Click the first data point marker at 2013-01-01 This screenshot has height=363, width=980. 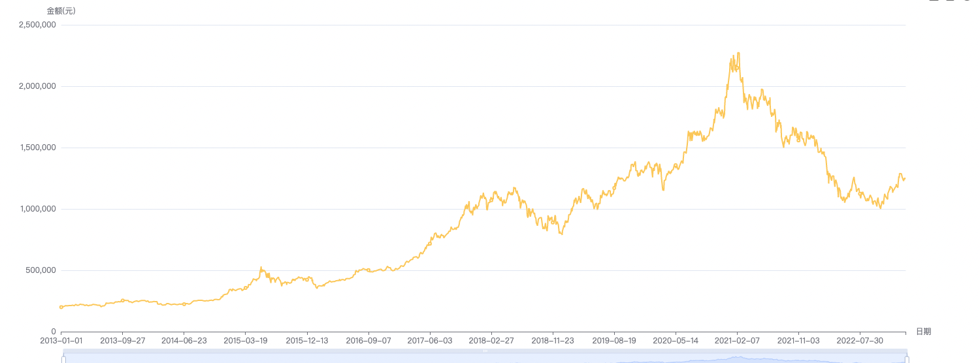[61, 307]
